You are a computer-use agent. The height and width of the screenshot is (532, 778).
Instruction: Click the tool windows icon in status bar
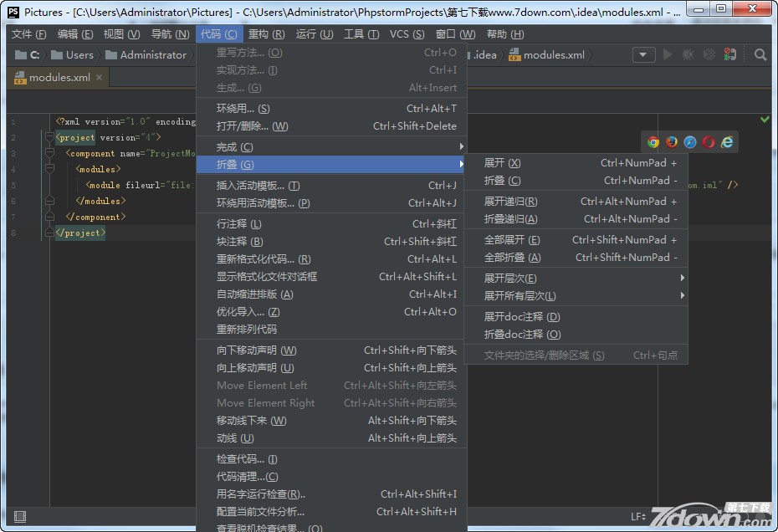[19, 517]
